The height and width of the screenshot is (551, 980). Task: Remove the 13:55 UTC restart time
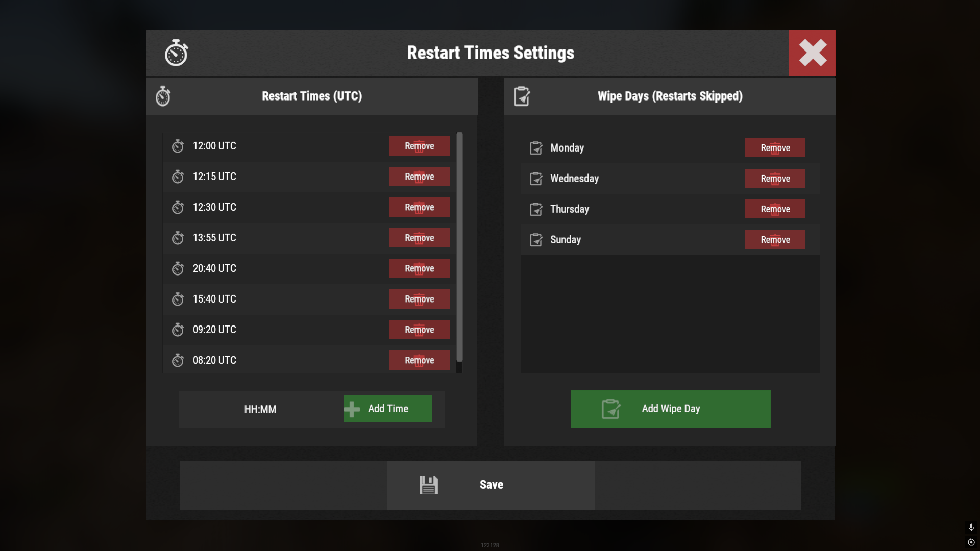pos(419,238)
